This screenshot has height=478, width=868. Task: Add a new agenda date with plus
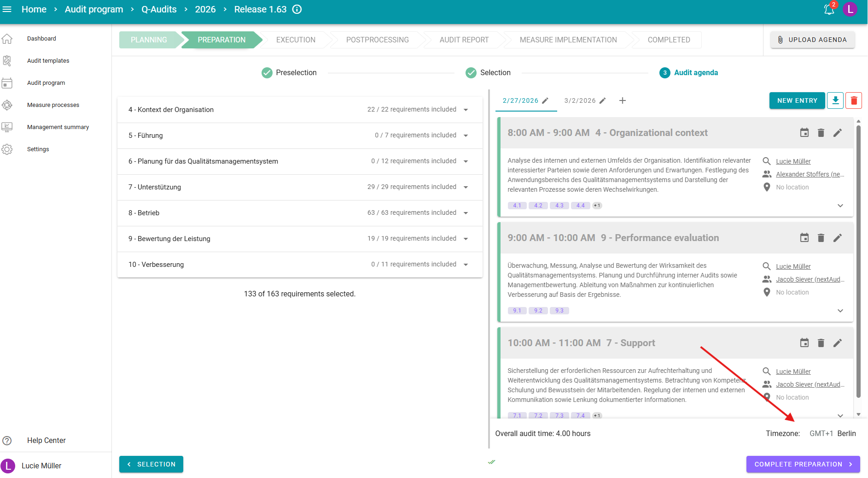pyautogui.click(x=622, y=100)
